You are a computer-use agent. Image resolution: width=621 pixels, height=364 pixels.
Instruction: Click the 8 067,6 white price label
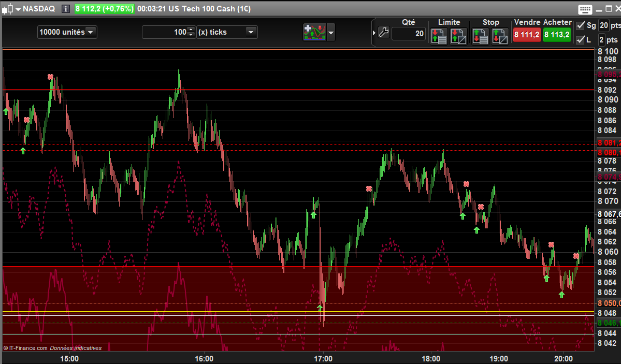(x=609, y=214)
